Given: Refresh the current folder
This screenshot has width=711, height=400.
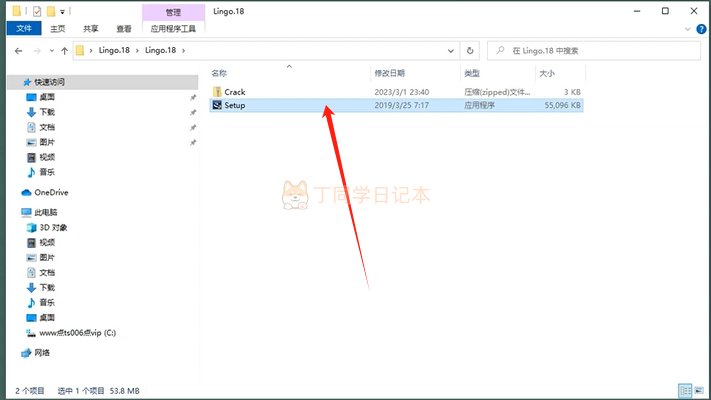Looking at the screenshot, I should pyautogui.click(x=470, y=51).
